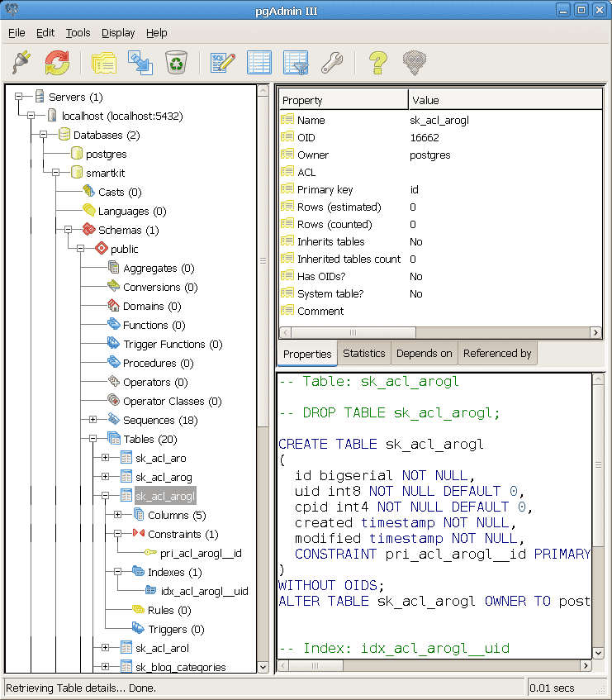The image size is (612, 700).
Task: Open the Tools menu
Action: pos(78,32)
